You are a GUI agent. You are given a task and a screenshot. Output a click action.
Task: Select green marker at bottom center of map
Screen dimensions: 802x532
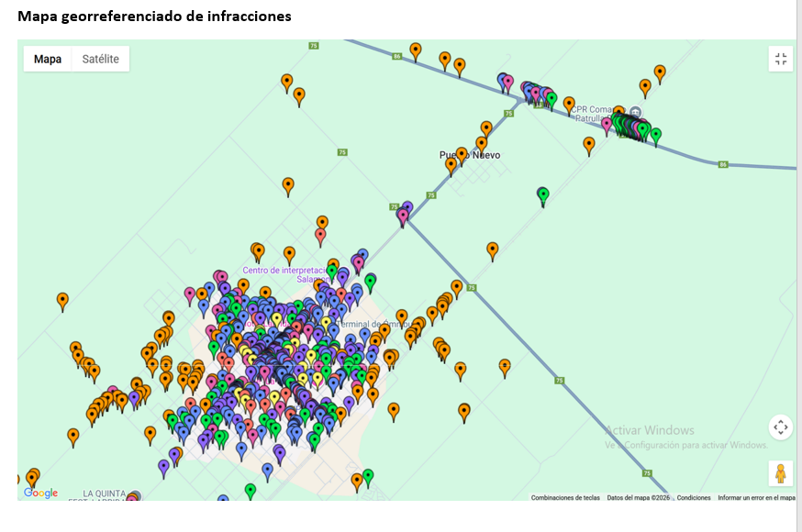(x=251, y=491)
